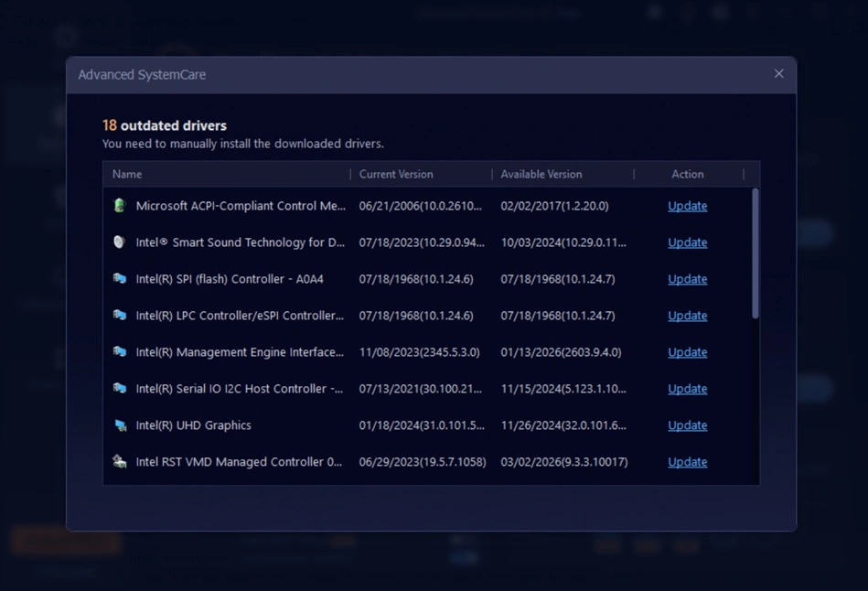This screenshot has width=868, height=591.
Task: Select the Intel(R) UHD Graphics row name
Action: point(193,425)
